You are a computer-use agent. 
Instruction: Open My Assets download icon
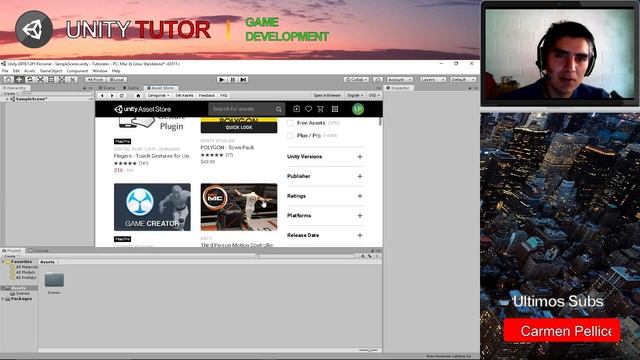[x=296, y=109]
